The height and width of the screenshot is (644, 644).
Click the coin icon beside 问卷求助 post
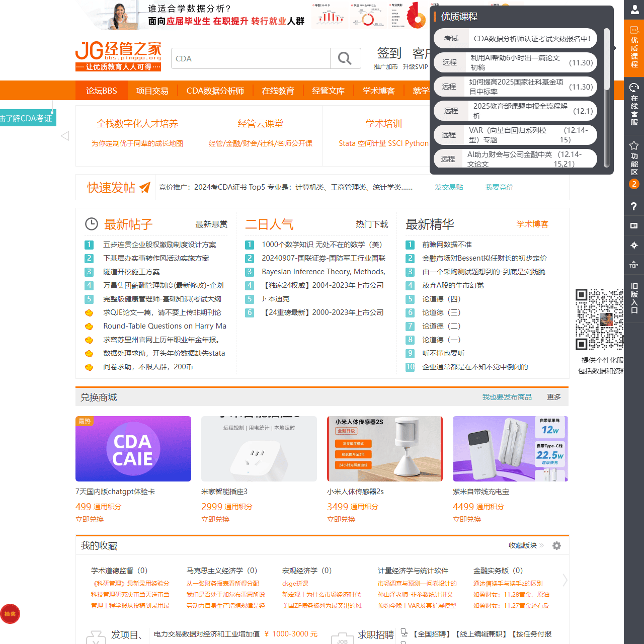(89, 367)
